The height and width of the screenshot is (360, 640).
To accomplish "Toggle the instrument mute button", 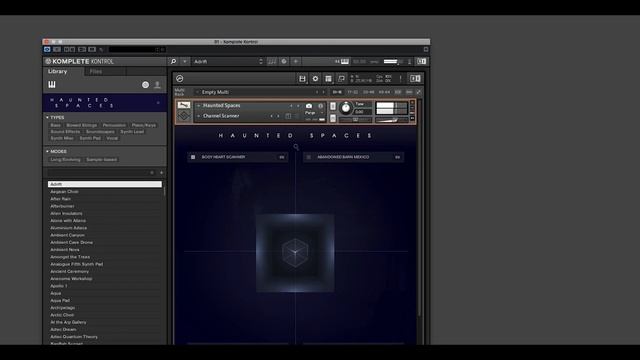I will point(333,118).
